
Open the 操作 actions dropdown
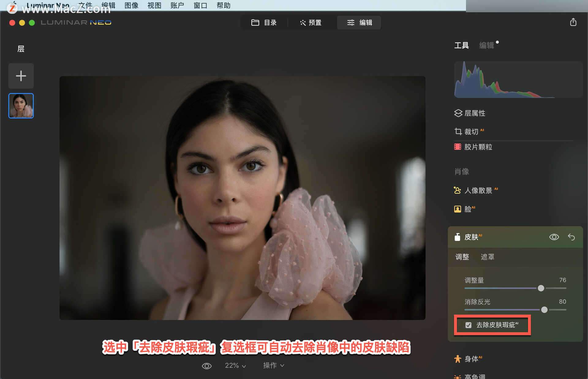tap(273, 366)
